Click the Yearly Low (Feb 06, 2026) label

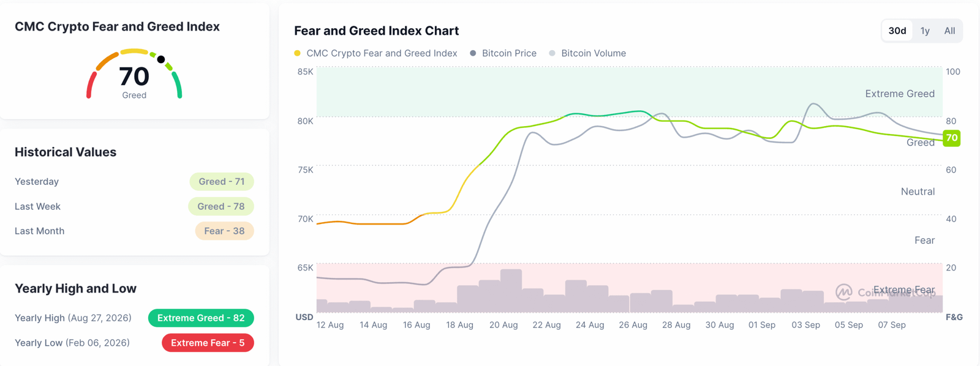coord(72,343)
